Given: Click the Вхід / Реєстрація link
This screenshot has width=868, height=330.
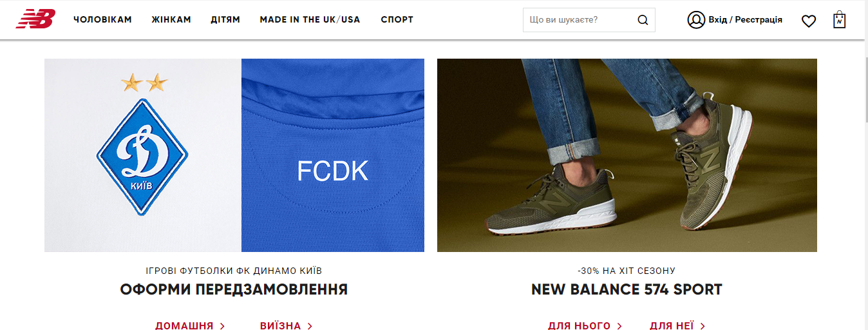Looking at the screenshot, I should click(745, 20).
